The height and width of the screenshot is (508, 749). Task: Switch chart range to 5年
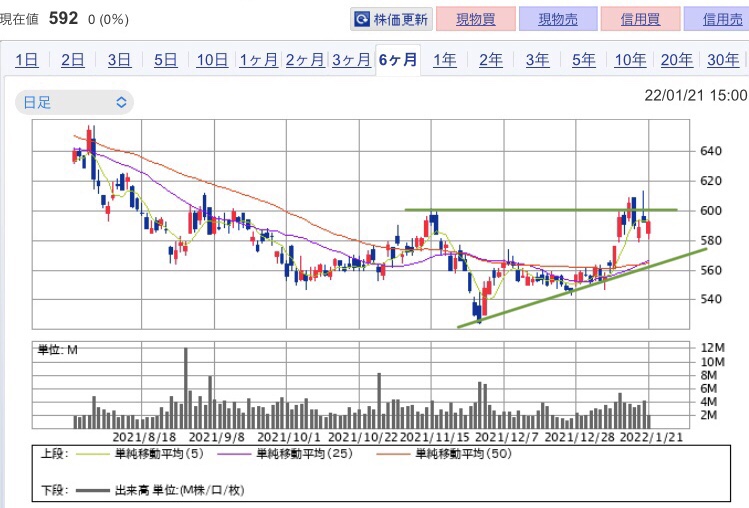click(x=584, y=60)
